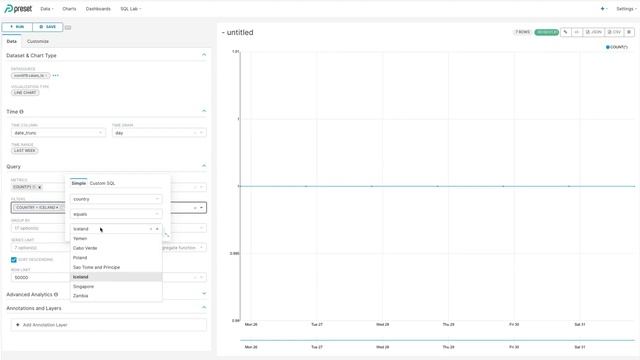Viewport: 640px width, 360px height.
Task: Change the Line Chart visualization type
Action: 25,93
